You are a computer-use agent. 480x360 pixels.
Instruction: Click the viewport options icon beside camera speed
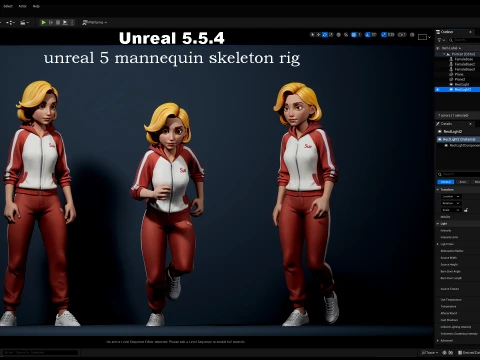tap(412, 35)
